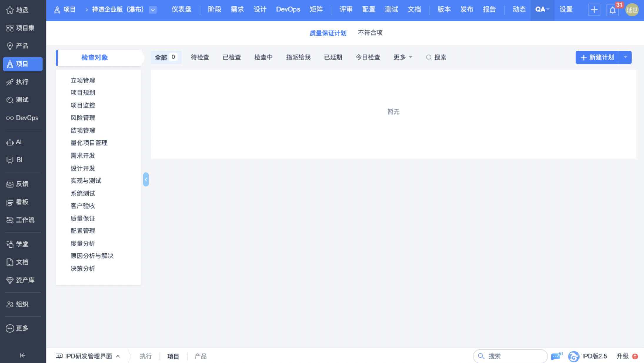Open the 更多 filter dropdown

403,57
